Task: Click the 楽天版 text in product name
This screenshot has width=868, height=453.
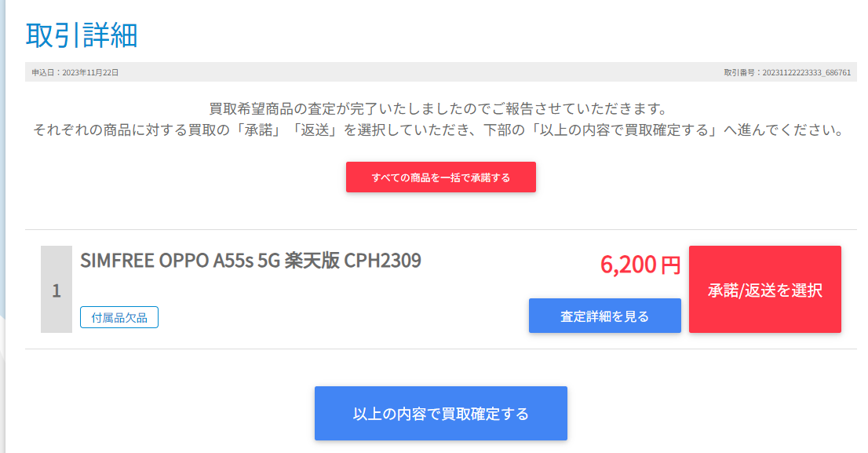Action: pos(312,261)
